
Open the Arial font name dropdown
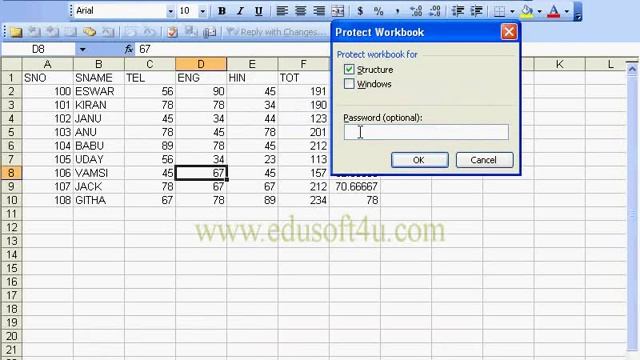pyautogui.click(x=171, y=11)
